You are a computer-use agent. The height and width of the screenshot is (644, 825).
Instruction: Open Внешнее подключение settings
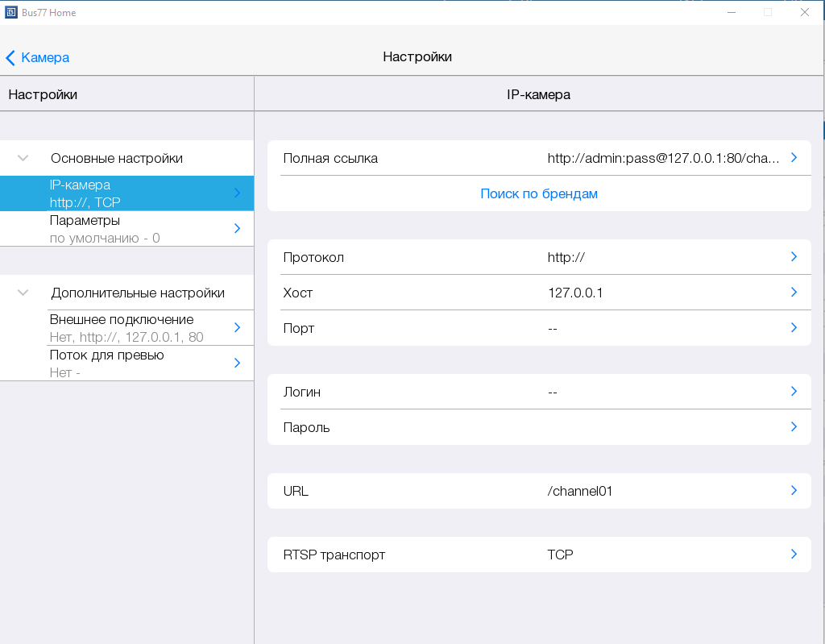[x=126, y=328]
